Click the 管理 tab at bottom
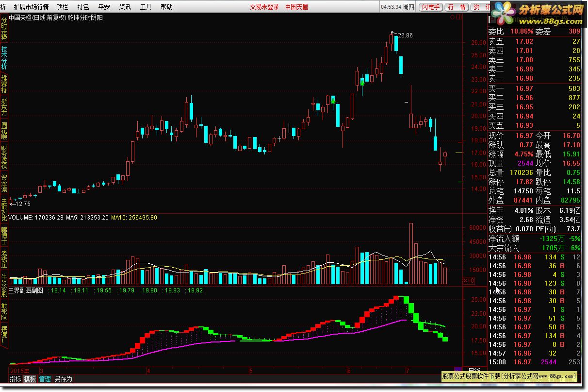Image resolution: width=588 pixels, height=392 pixels. [45, 379]
